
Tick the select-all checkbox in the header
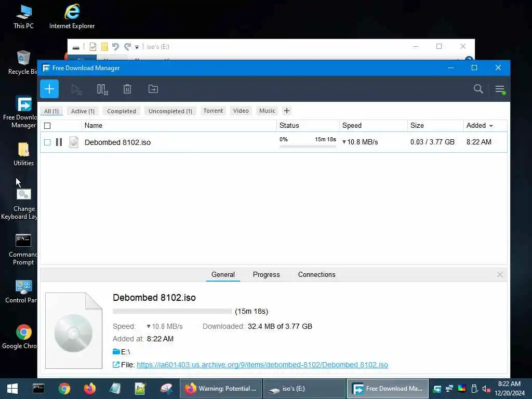coord(47,126)
